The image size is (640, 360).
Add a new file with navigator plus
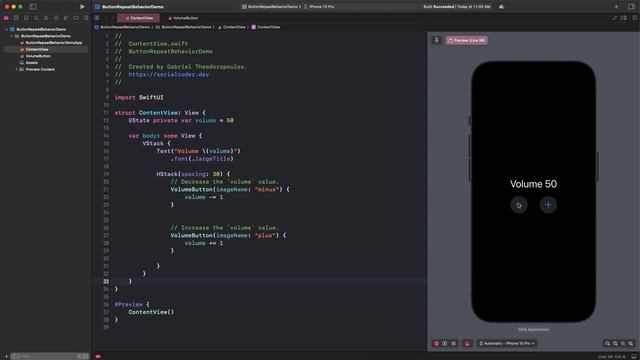point(6,356)
